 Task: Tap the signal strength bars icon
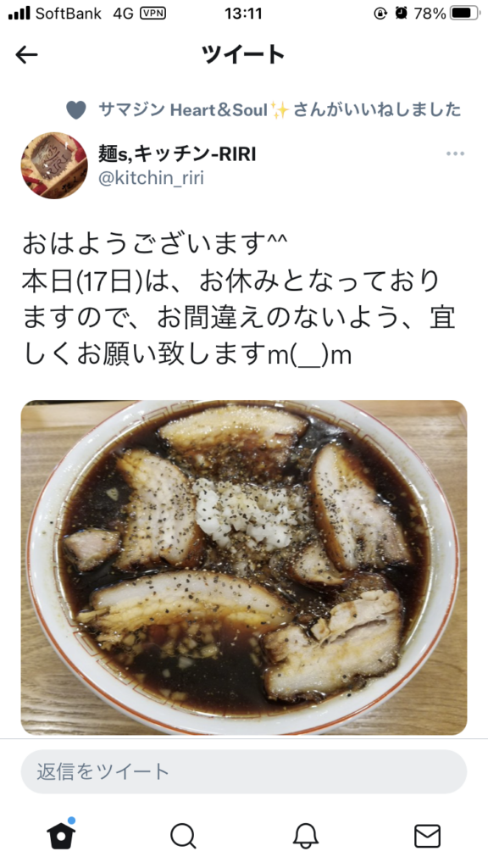pos(19,14)
